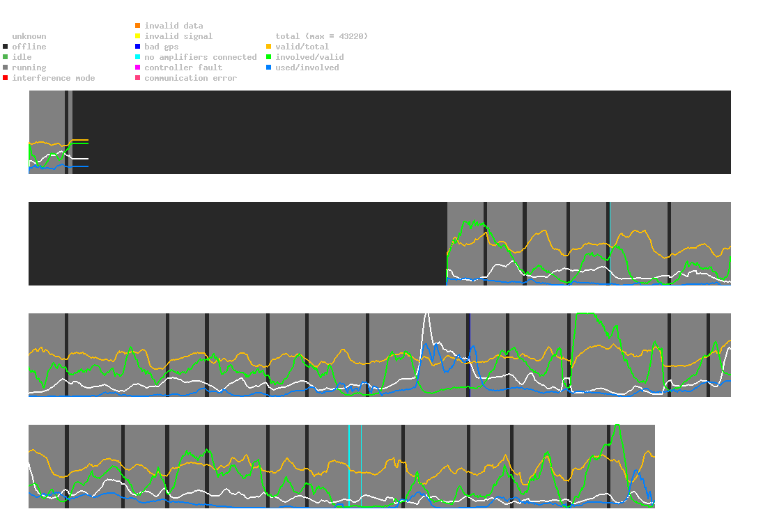This screenshot has height=532, width=763.
Task: Click the red interference mode swatch
Action: coord(6,78)
